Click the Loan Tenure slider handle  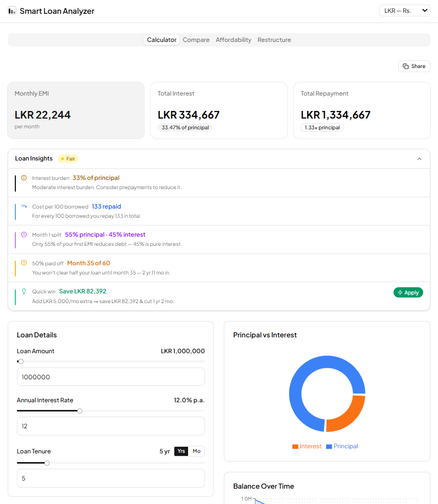(47, 463)
